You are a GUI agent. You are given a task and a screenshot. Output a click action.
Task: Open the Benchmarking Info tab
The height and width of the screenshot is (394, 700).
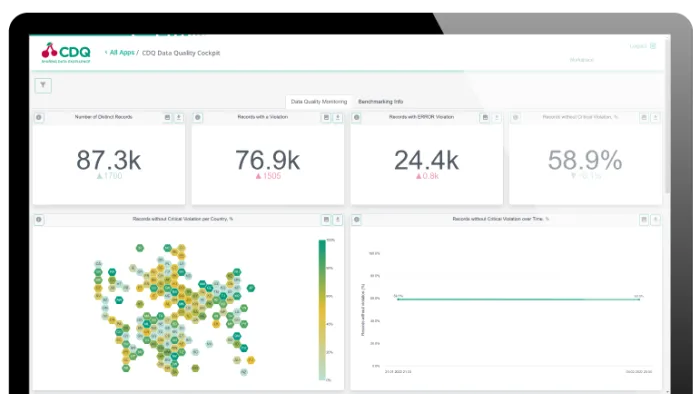380,102
